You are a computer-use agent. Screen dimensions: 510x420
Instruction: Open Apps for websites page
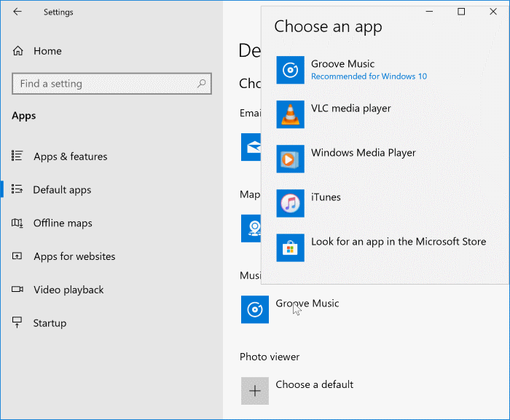74,256
